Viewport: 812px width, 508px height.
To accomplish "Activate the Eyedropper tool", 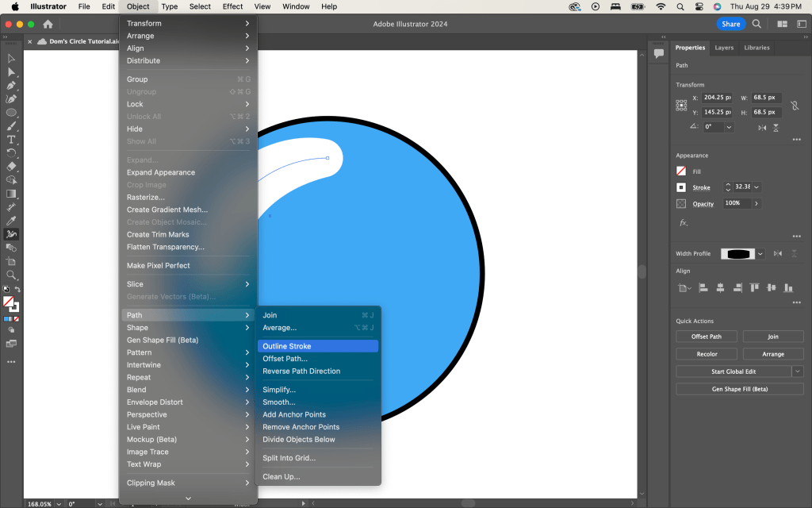I will (11, 221).
